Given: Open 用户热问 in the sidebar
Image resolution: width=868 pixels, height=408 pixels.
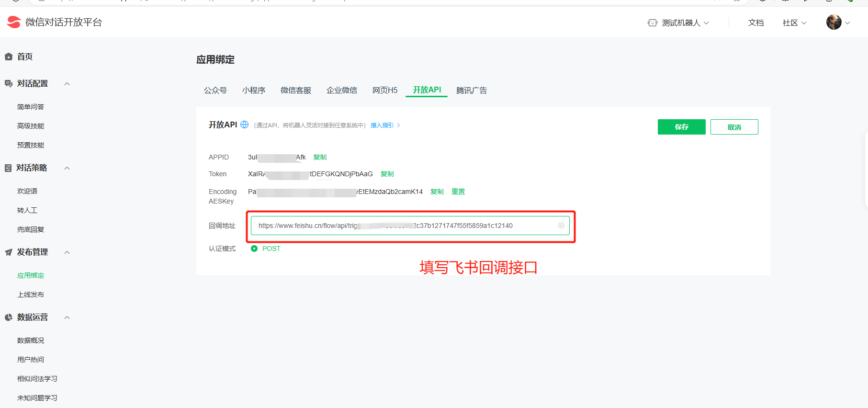Looking at the screenshot, I should (31, 360).
